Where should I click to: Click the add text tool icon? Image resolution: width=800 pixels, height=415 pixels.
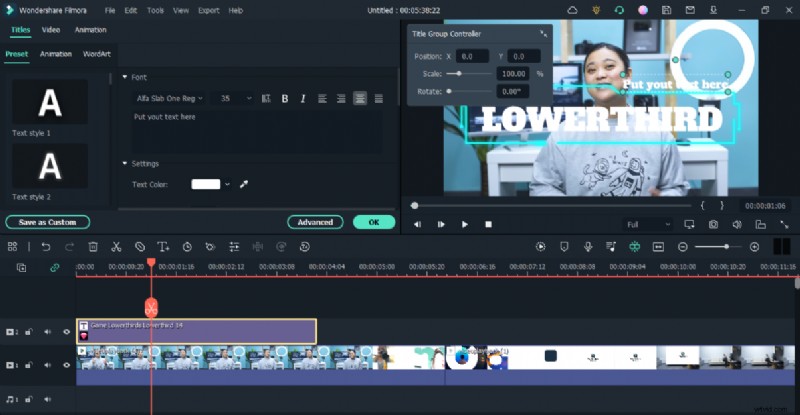163,246
